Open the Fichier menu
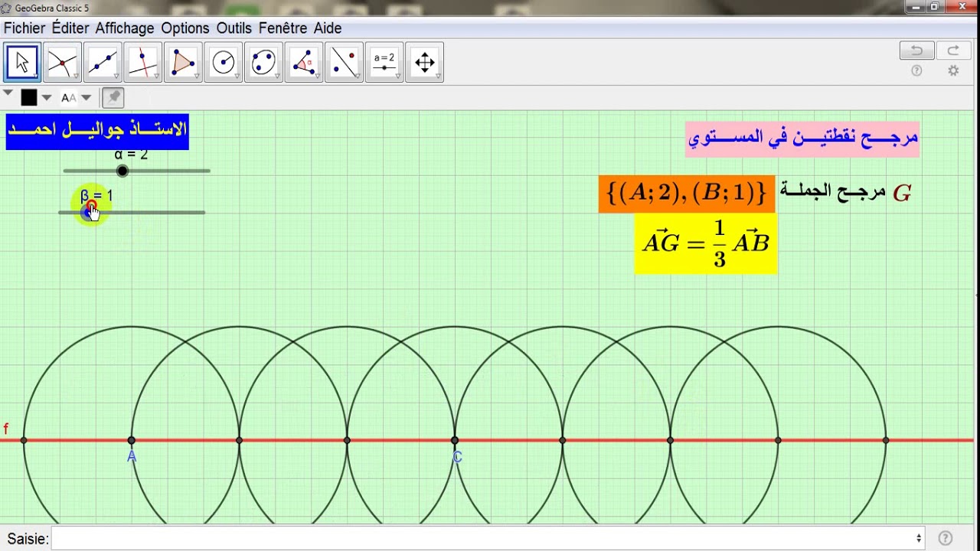Viewport: 980px width, 551px height. point(24,28)
